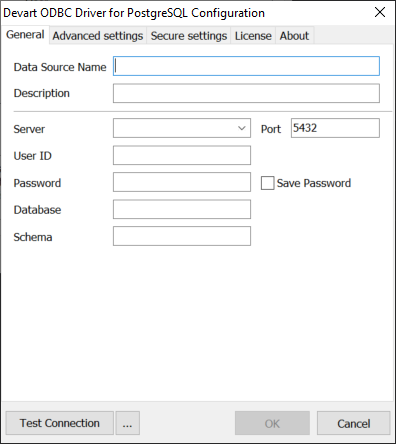The image size is (396, 444).
Task: Open the ellipsis options button
Action: coord(127,423)
